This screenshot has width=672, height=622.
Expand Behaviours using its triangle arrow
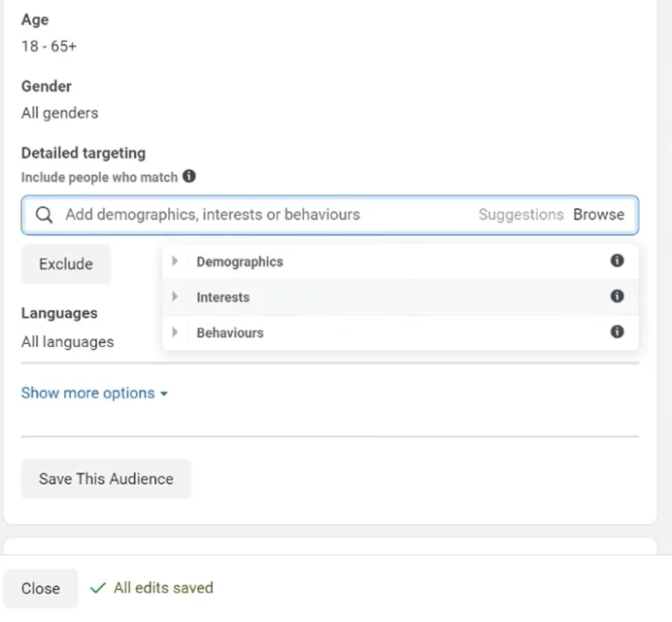175,332
